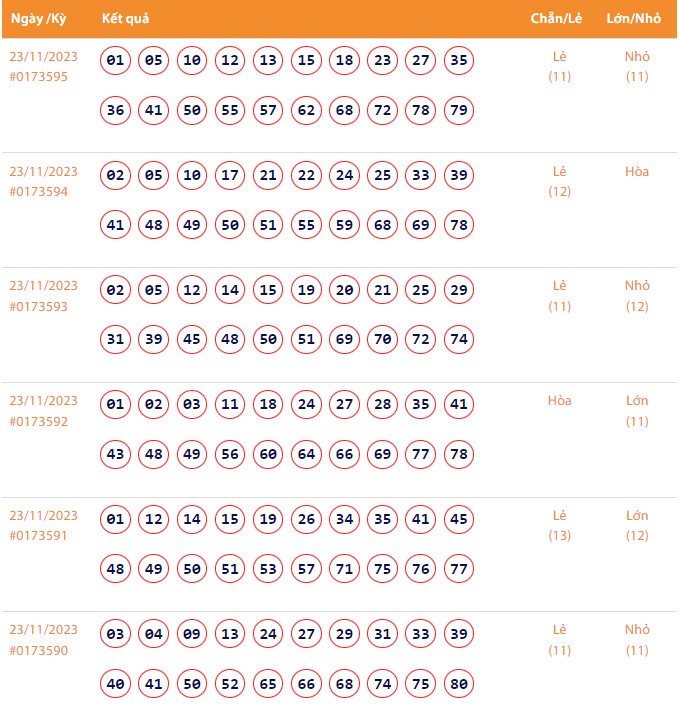Image resolution: width=680 pixels, height=722 pixels.
Task: Select ball 23 in draw #0173595
Action: click(383, 61)
